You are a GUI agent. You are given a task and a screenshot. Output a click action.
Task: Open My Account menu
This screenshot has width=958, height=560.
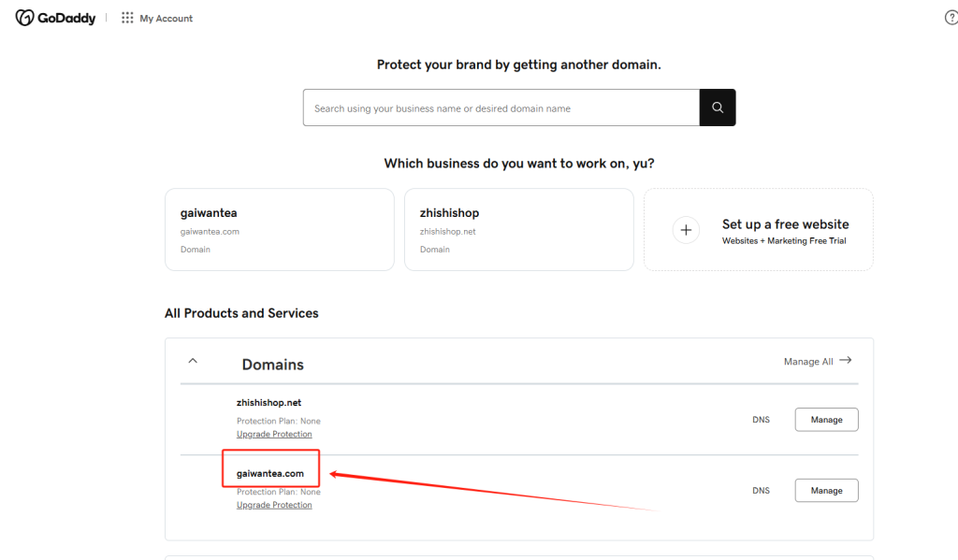(x=167, y=19)
